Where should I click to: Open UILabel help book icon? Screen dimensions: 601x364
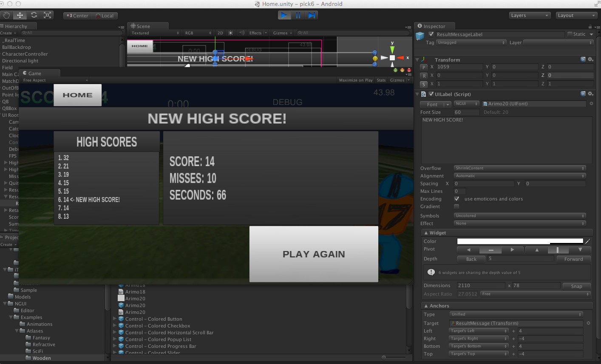pyautogui.click(x=583, y=94)
